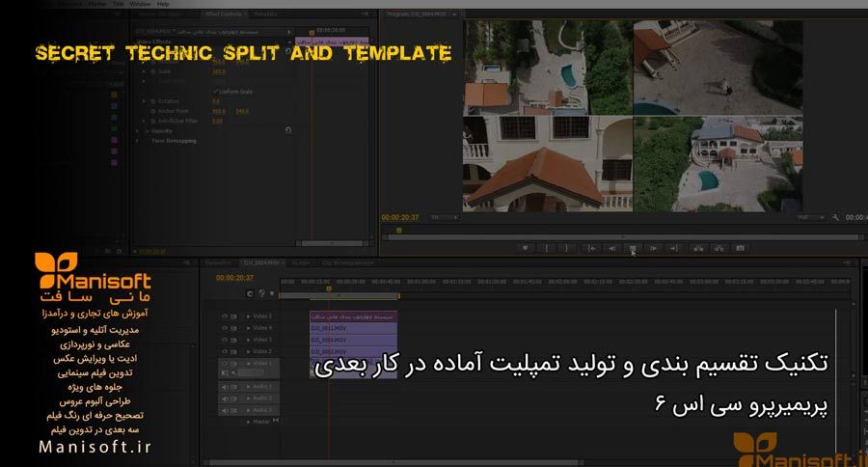Reset the Opacity effect
Viewport: 868px width, 467px height.
coord(287,130)
